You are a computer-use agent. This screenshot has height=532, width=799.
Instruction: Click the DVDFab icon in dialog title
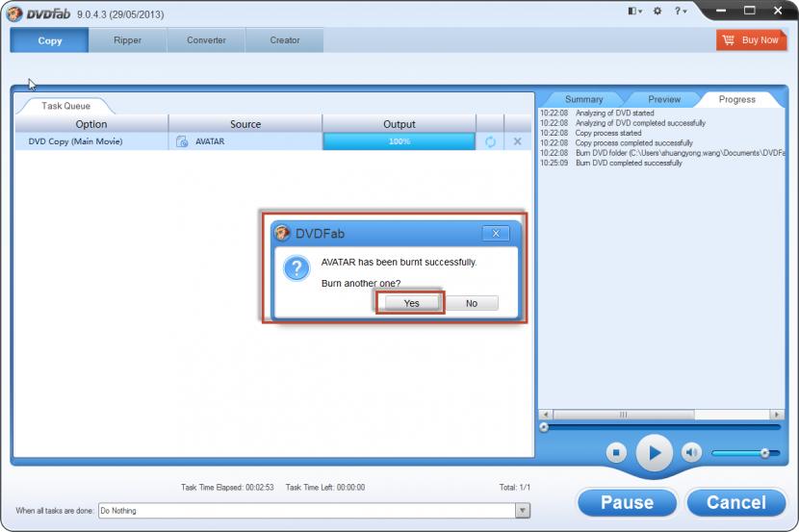tap(282, 233)
